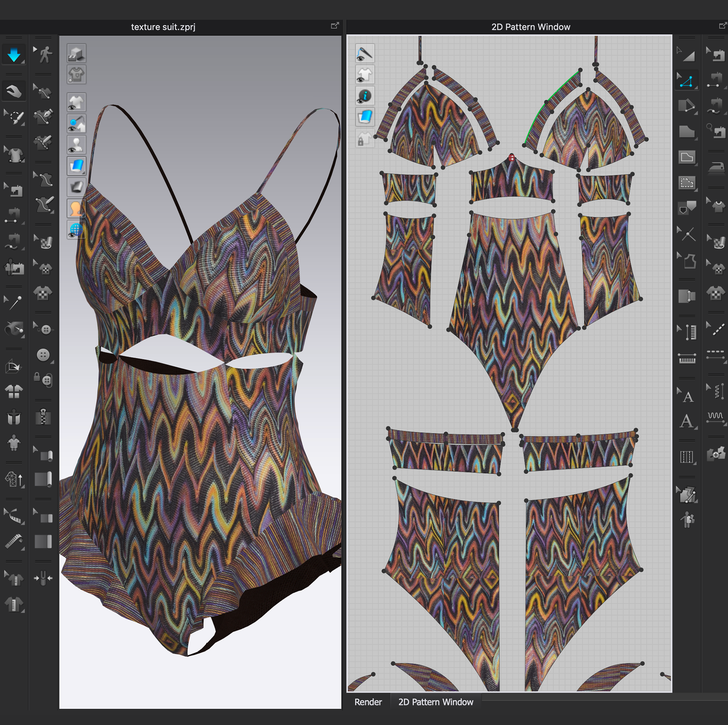728x725 pixels.
Task: Expand 3D textured surface display options
Action: point(83,172)
